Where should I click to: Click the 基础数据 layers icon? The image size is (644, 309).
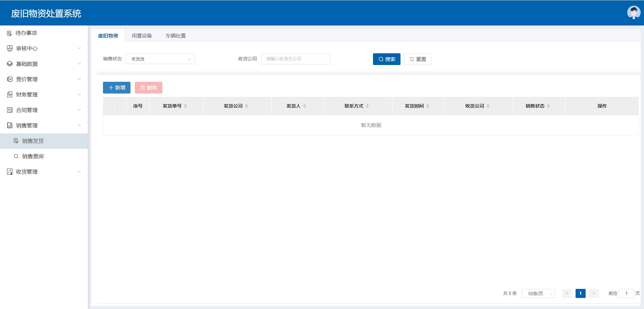tap(10, 64)
